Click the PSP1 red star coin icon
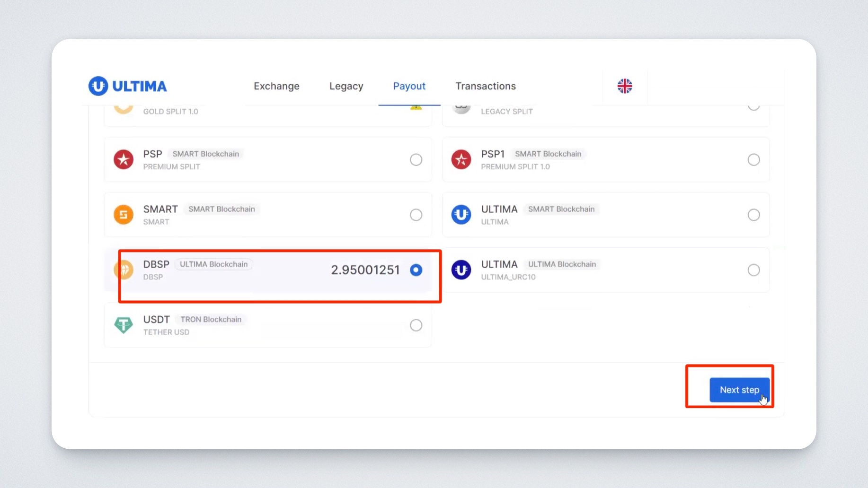This screenshot has width=868, height=488. pos(461,160)
